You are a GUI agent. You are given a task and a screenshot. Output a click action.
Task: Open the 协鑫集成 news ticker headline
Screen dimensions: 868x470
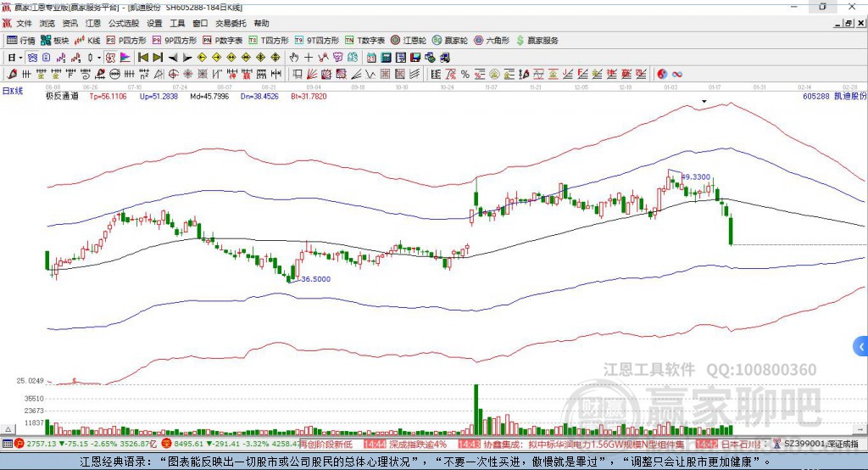(583, 445)
